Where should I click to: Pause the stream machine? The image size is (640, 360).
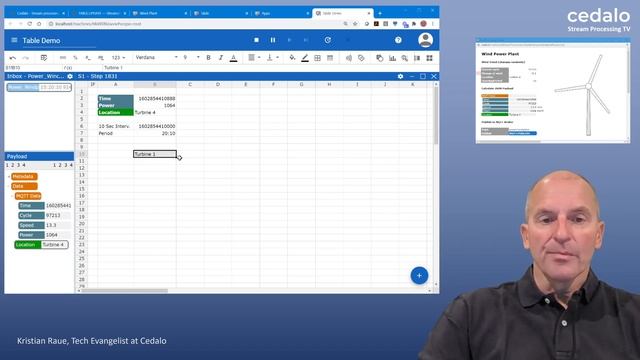[x=273, y=40]
